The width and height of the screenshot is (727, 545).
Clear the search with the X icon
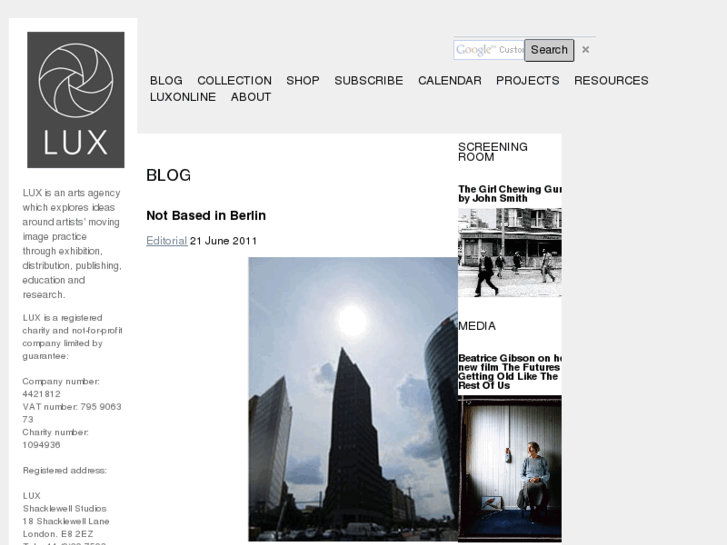click(586, 50)
